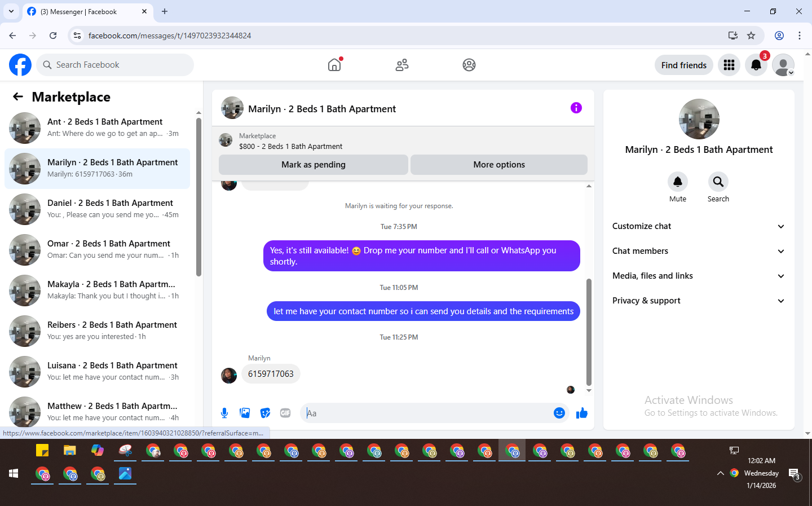The image size is (812, 506).
Task: Click More options button
Action: click(x=499, y=165)
